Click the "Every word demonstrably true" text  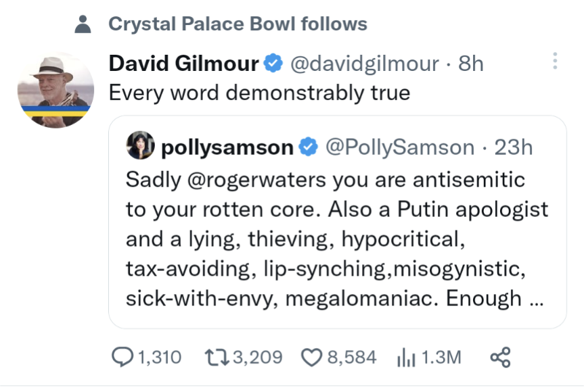pos(259,92)
